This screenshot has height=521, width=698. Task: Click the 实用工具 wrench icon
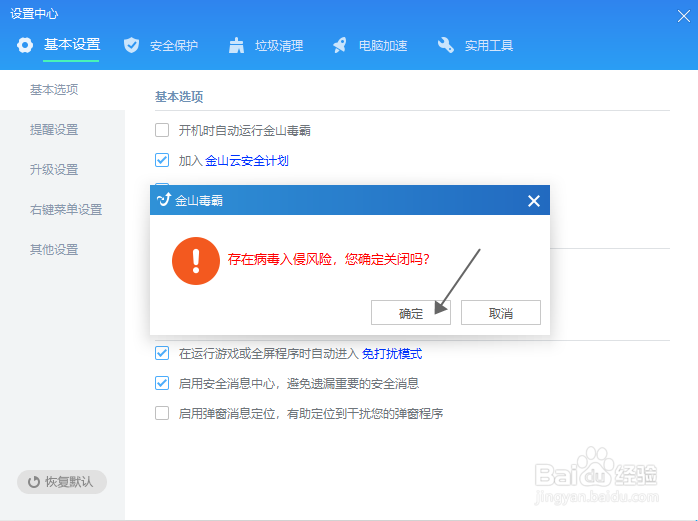[446, 45]
